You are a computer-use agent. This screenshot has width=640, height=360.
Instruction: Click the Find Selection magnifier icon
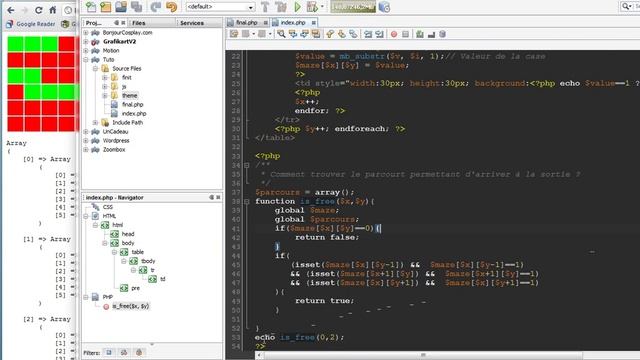click(281, 34)
